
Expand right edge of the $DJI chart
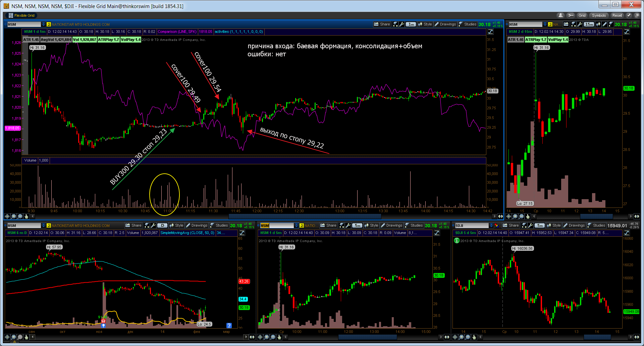coord(637,337)
